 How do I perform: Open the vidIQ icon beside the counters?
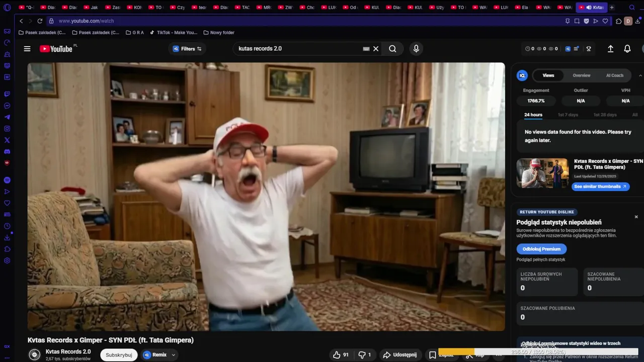[568, 49]
